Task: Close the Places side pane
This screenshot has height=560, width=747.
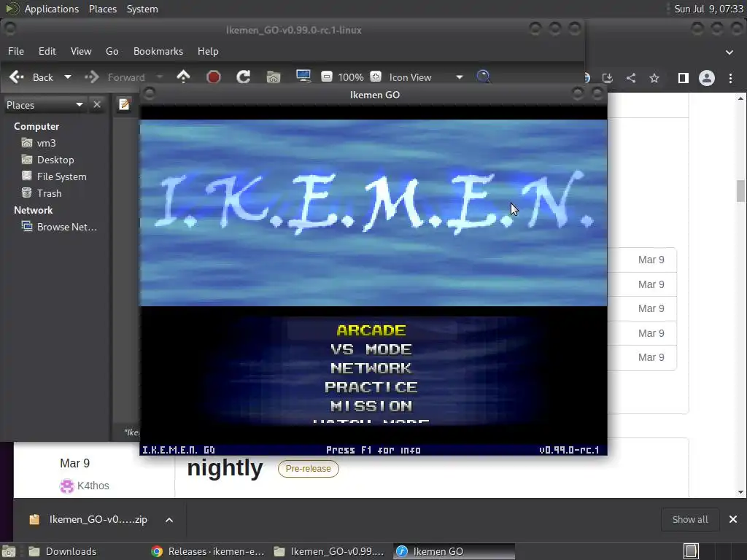Action: 97,104
